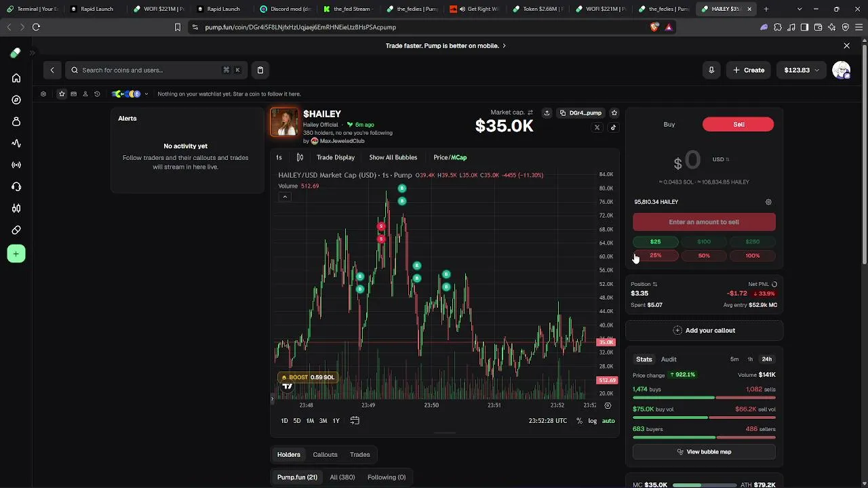The width and height of the screenshot is (868, 488).
Task: Open the livestream broadcast icon in sidebar
Action: (x=16, y=165)
